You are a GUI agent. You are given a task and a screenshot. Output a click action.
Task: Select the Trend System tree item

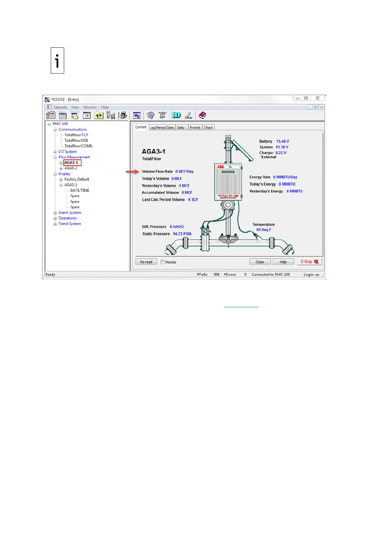(70, 224)
